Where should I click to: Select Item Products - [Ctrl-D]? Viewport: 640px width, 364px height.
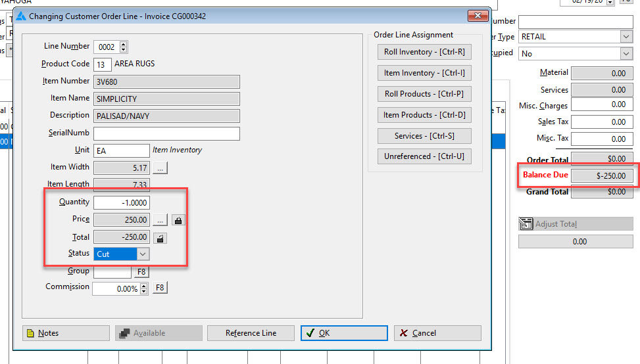424,115
